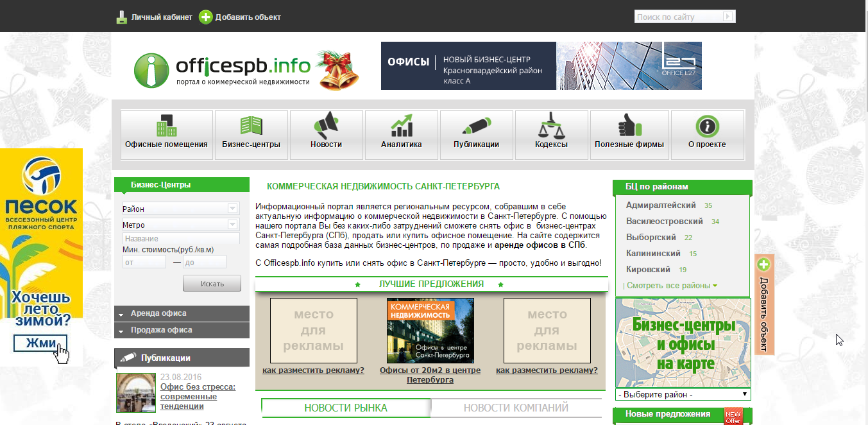Open article Офис без стресса link
Viewport: 868px width, 425px height.
point(198,397)
